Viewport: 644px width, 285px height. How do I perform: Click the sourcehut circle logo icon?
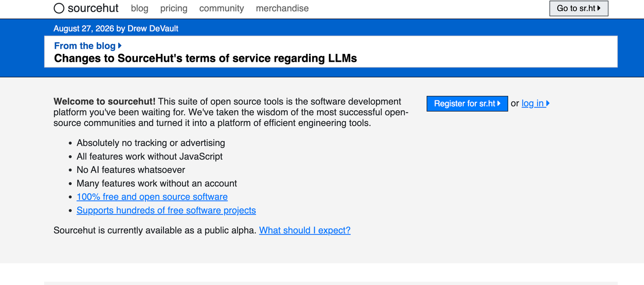tap(59, 8)
